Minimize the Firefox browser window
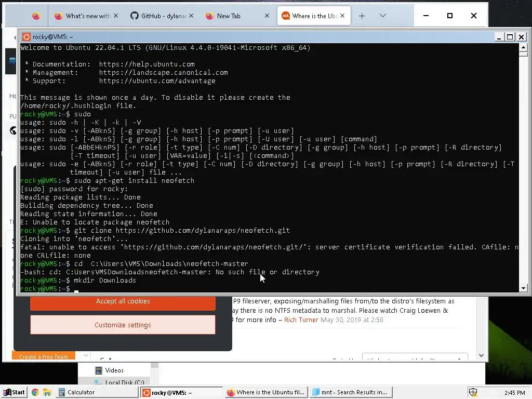This screenshot has height=399, width=532. point(426,16)
